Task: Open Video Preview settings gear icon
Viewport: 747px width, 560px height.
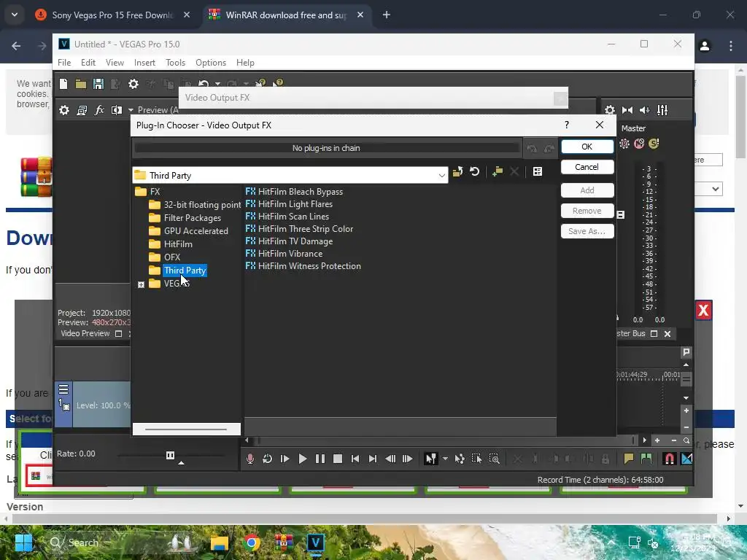Action: click(x=64, y=111)
